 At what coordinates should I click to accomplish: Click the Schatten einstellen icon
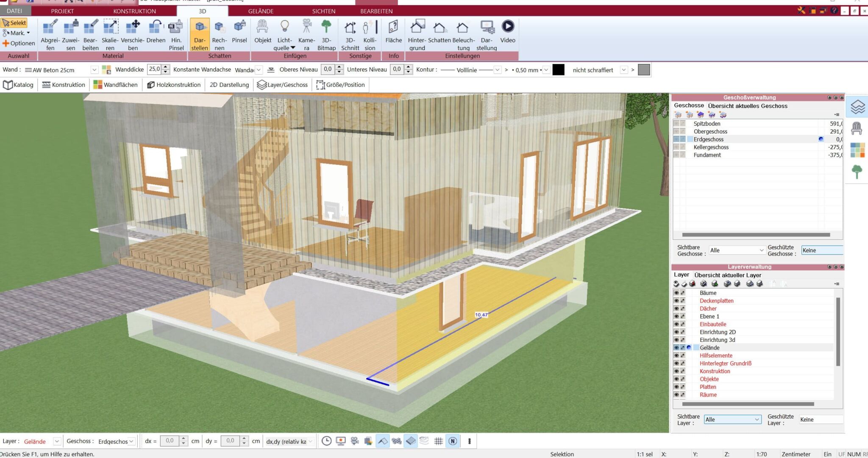coord(439,34)
